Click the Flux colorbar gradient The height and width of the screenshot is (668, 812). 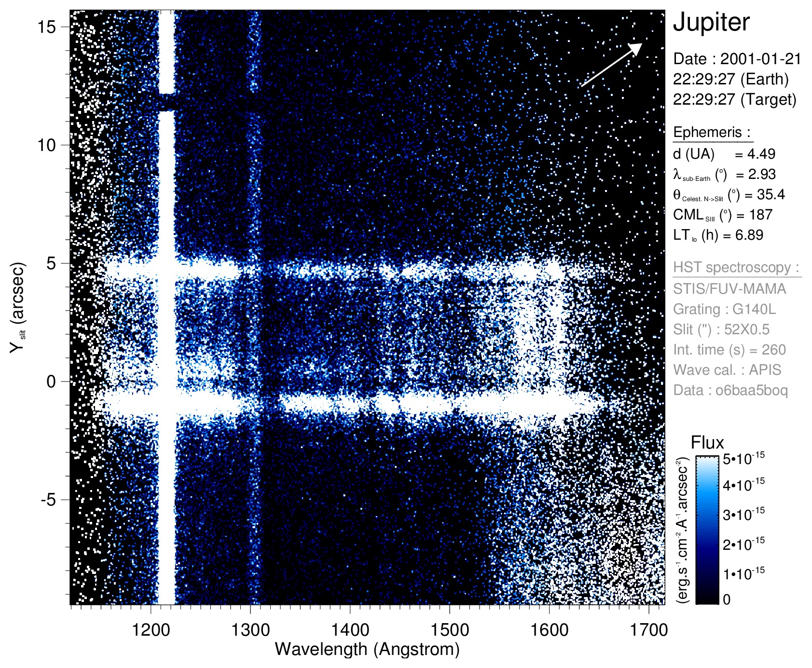click(x=707, y=530)
